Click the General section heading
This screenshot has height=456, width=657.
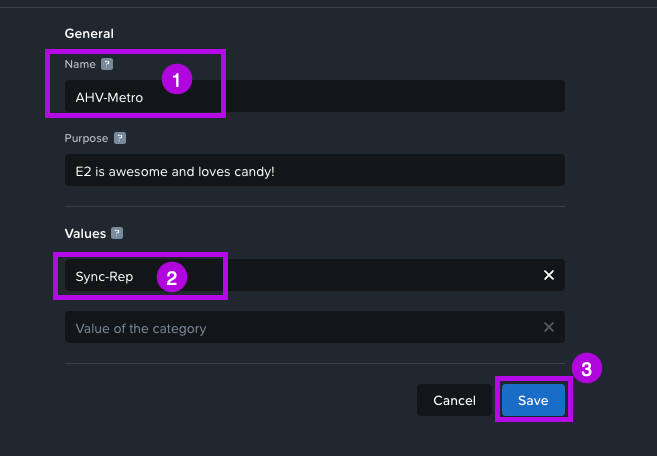89,34
